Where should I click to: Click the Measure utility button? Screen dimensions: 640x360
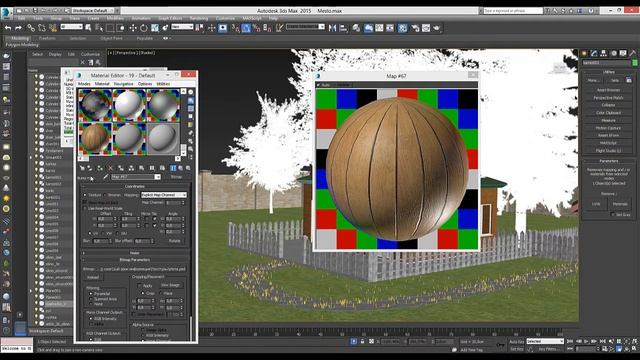pyautogui.click(x=609, y=120)
